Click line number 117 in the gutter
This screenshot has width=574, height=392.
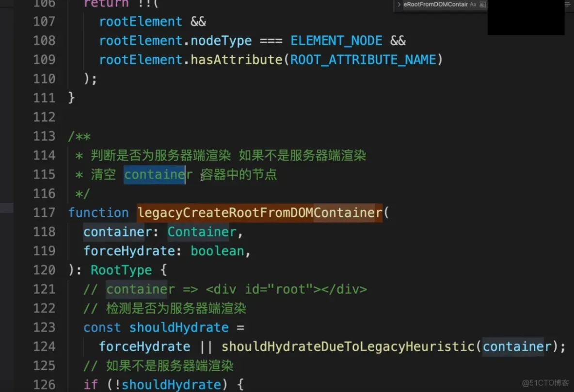(44, 213)
